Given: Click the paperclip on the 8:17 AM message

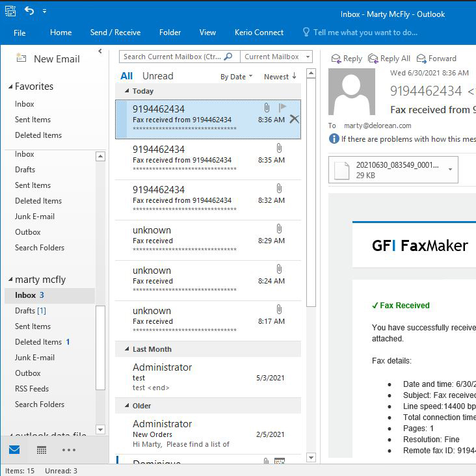Looking at the screenshot, I should [x=279, y=310].
